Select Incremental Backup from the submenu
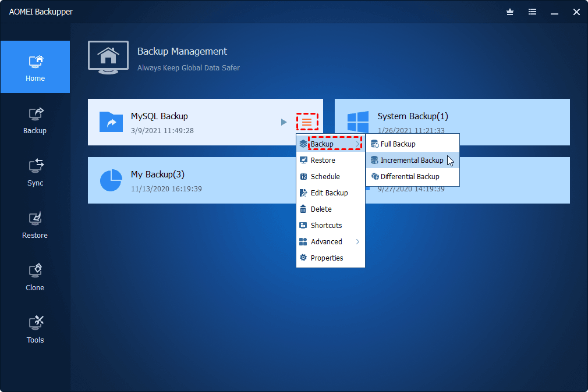Viewport: 588px width, 392px height. pyautogui.click(x=413, y=161)
